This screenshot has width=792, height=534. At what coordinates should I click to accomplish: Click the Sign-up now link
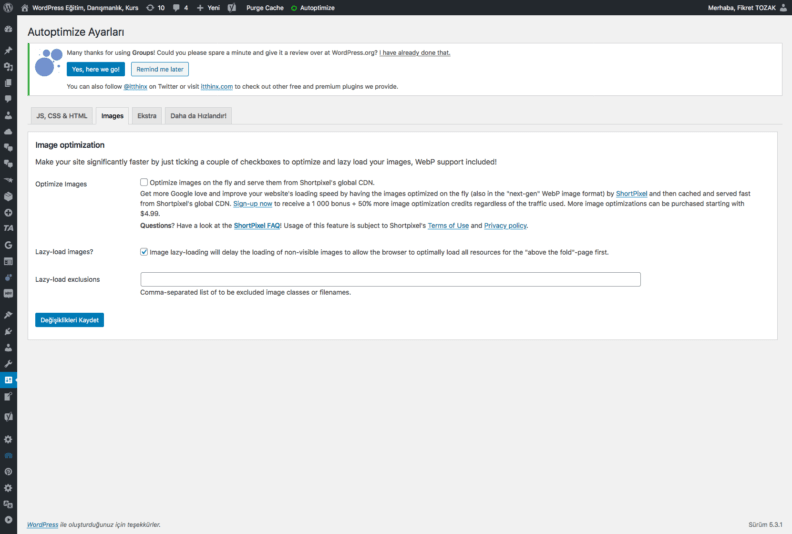253,204
